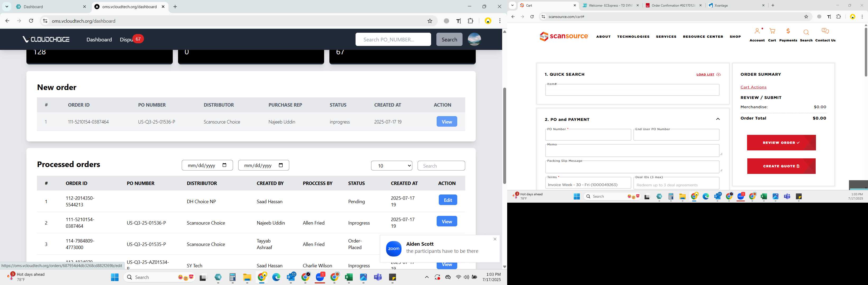Click the OneDrive cloud tray icon

(448, 277)
